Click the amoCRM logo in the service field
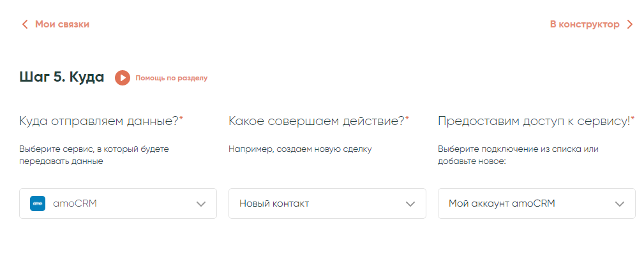The image size is (644, 273). tap(38, 203)
